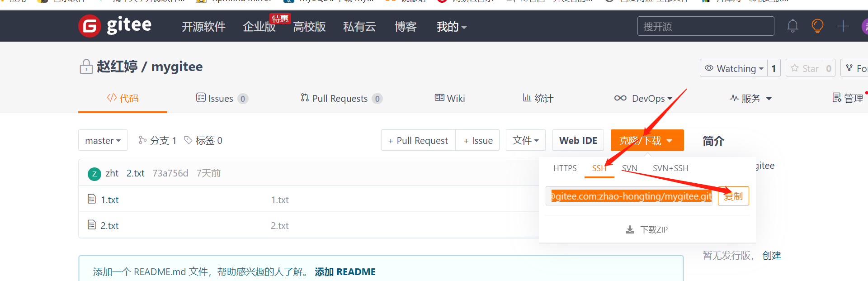Click the orange lightbulb icon
Image resolution: width=868 pixels, height=281 pixels.
tap(817, 26)
